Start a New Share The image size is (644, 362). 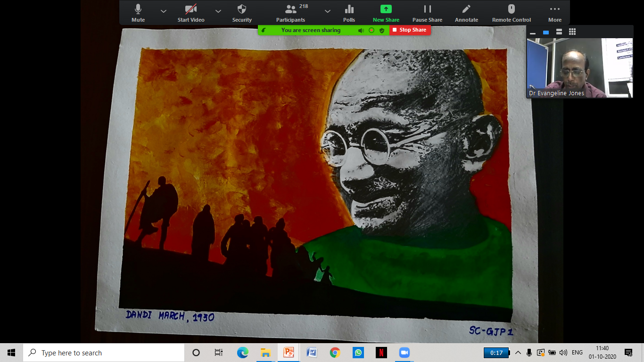tap(386, 13)
